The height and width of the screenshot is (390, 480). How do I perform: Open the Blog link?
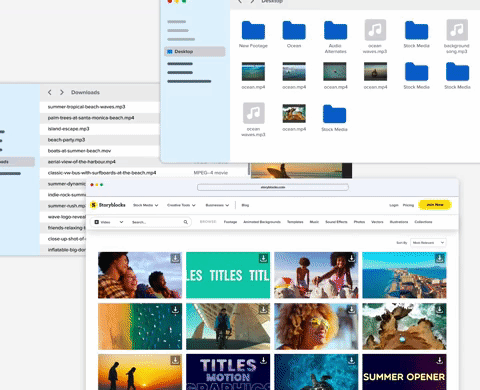pos(245,205)
